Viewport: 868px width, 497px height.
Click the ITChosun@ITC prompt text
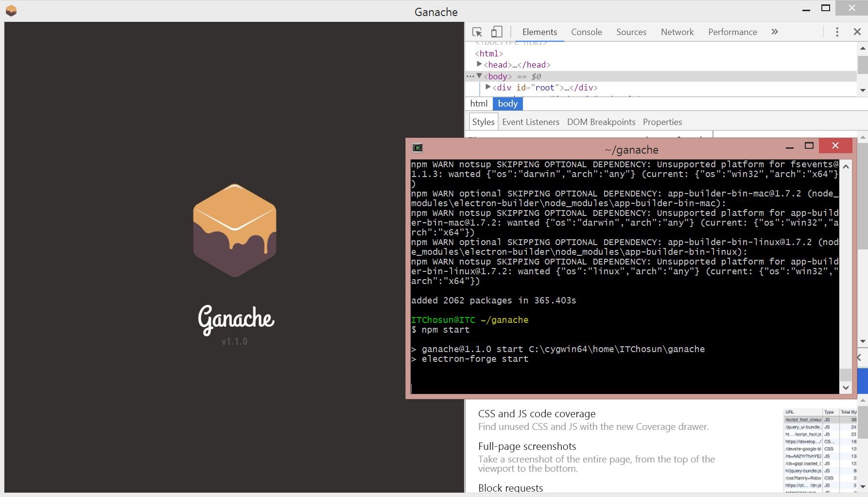pyautogui.click(x=443, y=320)
